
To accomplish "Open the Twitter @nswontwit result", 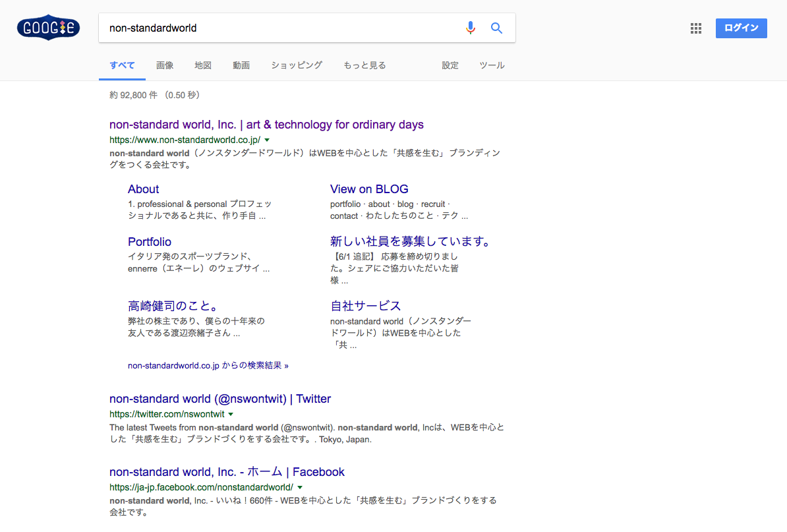I will coord(220,399).
